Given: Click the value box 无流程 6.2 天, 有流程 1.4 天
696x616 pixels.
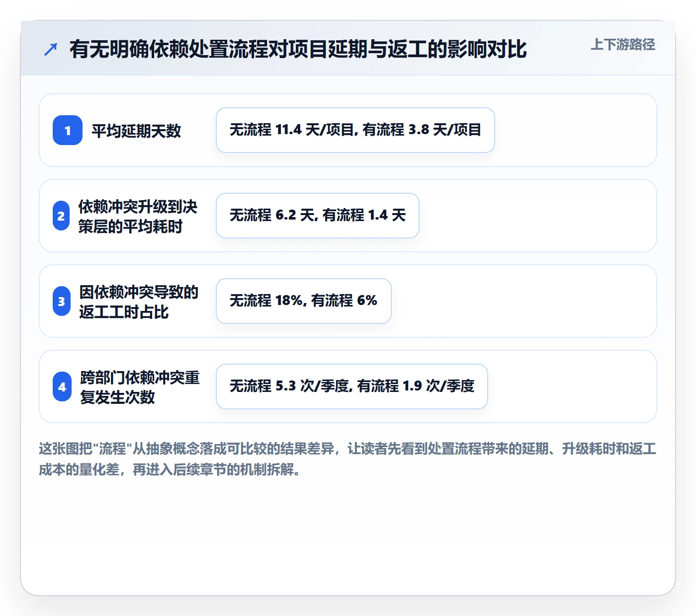Looking at the screenshot, I should click(x=318, y=216).
